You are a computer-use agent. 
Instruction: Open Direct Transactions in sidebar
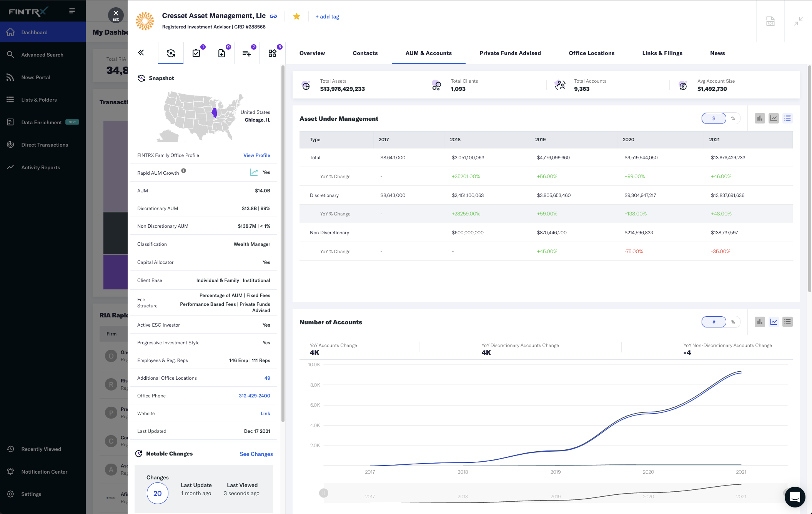43,145
